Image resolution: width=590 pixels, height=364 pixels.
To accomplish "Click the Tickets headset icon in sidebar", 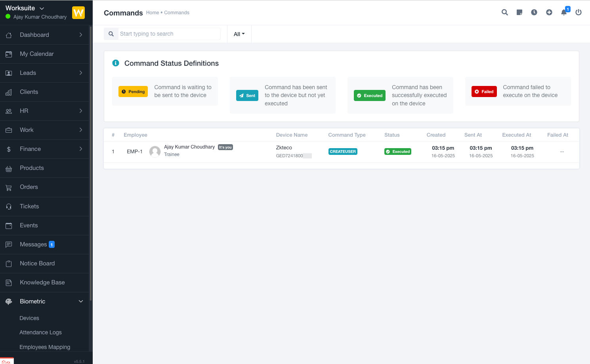I will pyautogui.click(x=9, y=206).
